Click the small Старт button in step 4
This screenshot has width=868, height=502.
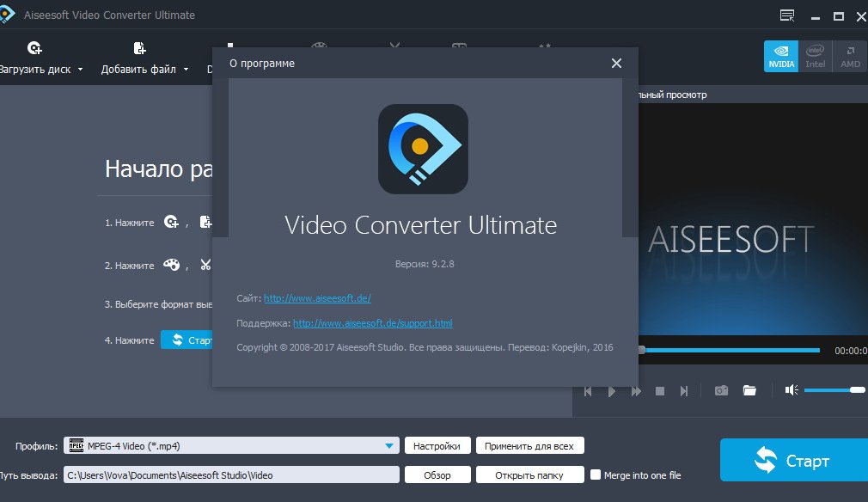[186, 340]
